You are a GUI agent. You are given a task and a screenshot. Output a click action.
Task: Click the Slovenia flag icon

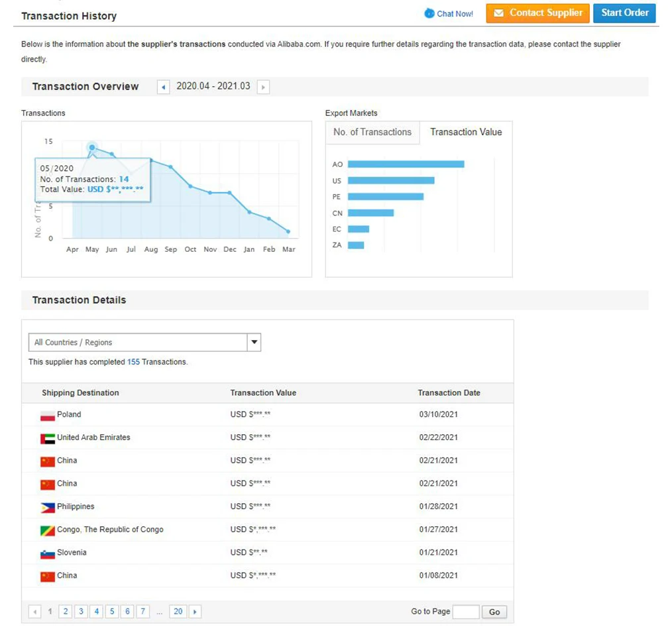48,553
